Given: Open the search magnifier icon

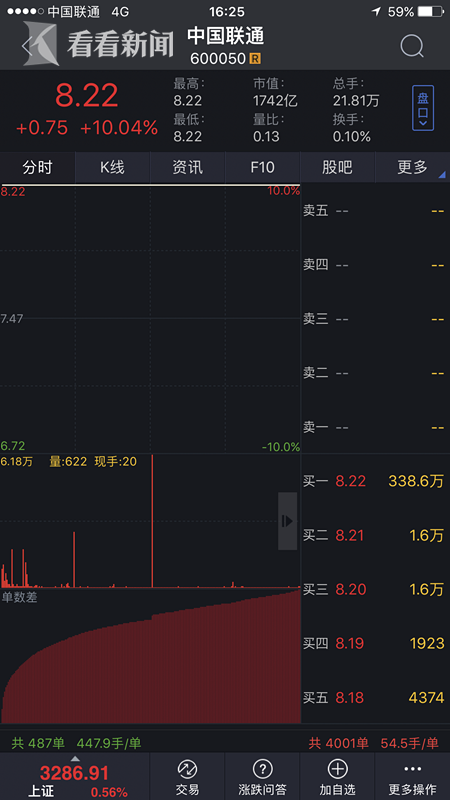Looking at the screenshot, I should point(412,46).
